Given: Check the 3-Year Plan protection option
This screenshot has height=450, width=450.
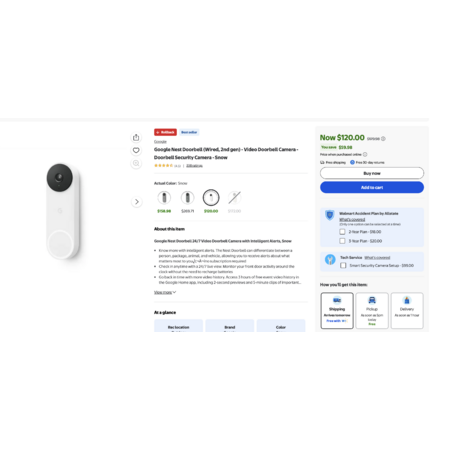Looking at the screenshot, I should click(x=342, y=241).
